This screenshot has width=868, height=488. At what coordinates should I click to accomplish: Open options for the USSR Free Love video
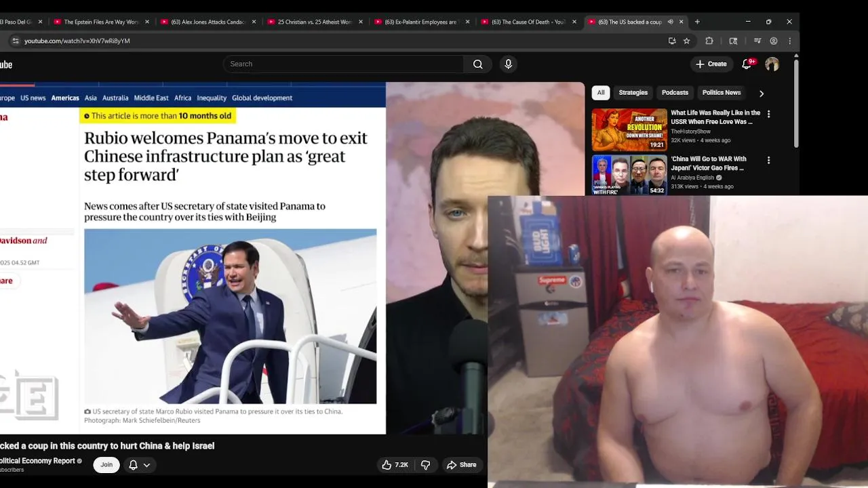(x=768, y=115)
